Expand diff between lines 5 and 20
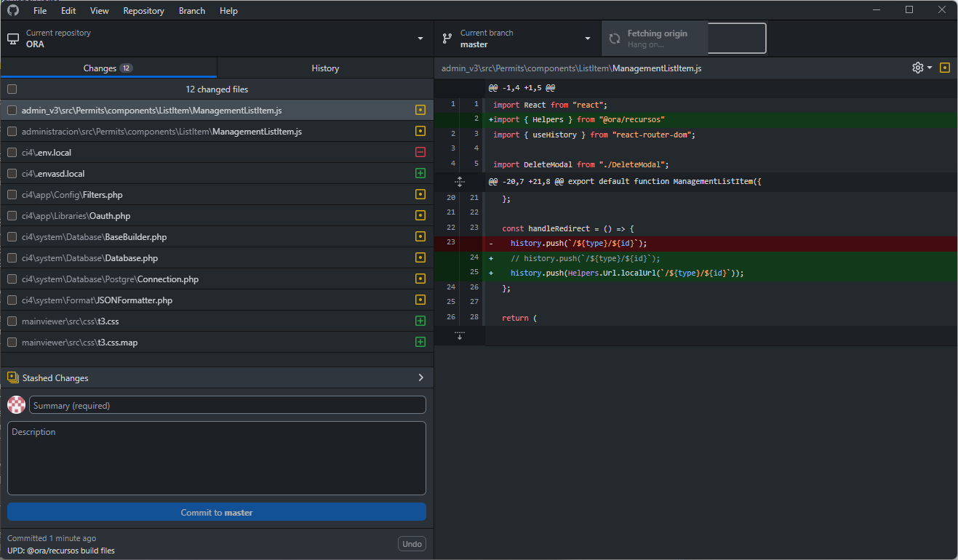The height and width of the screenshot is (560, 958). pos(460,181)
